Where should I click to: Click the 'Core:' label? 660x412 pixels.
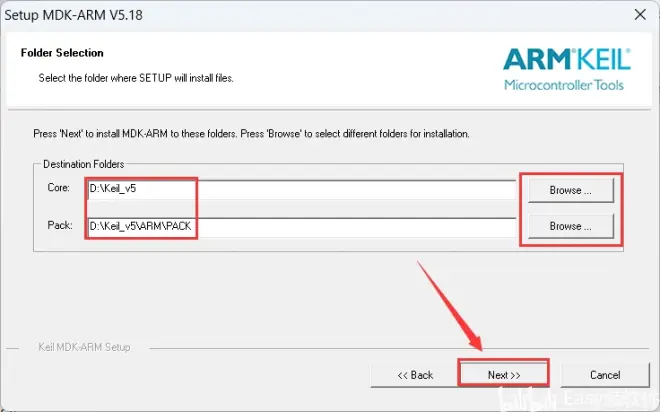coord(59,188)
